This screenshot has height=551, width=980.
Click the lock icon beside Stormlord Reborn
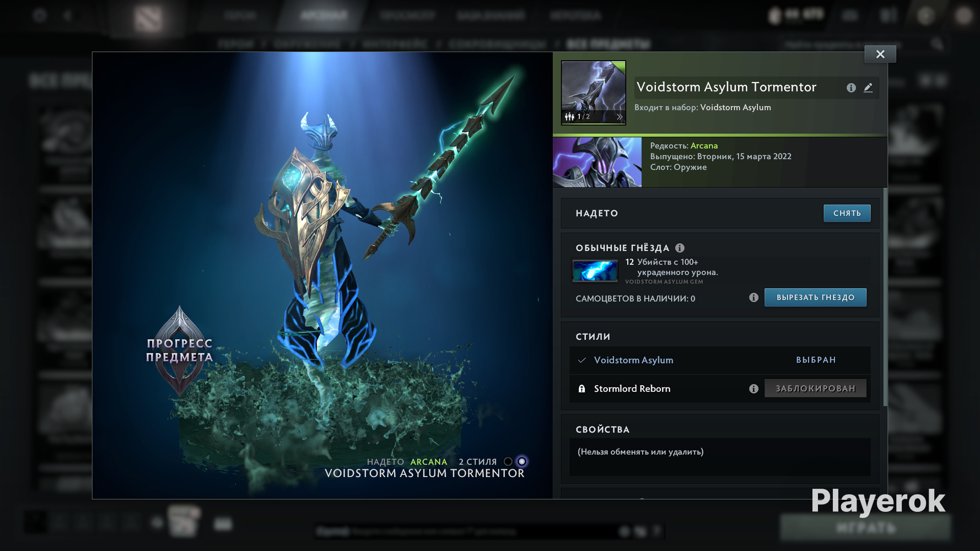pos(581,389)
